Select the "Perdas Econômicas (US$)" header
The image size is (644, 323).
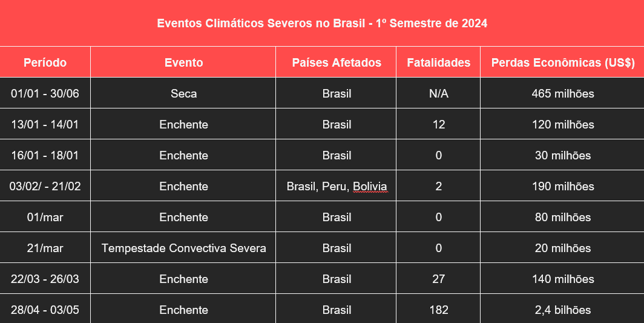[x=562, y=62]
